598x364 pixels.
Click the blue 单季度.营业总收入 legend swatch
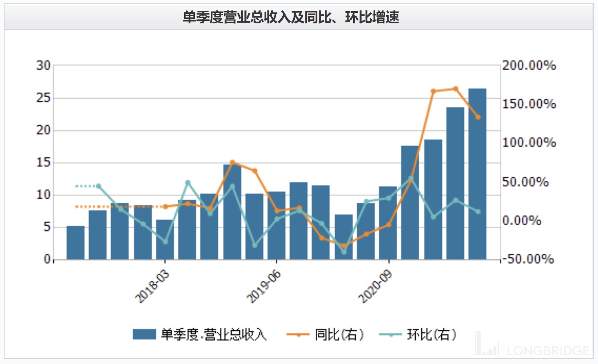tap(145, 334)
